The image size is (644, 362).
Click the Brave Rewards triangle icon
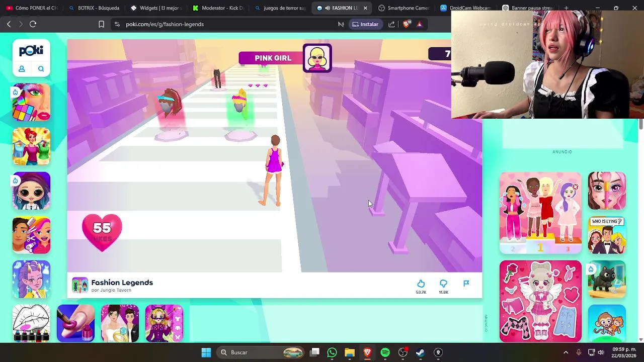click(x=420, y=24)
